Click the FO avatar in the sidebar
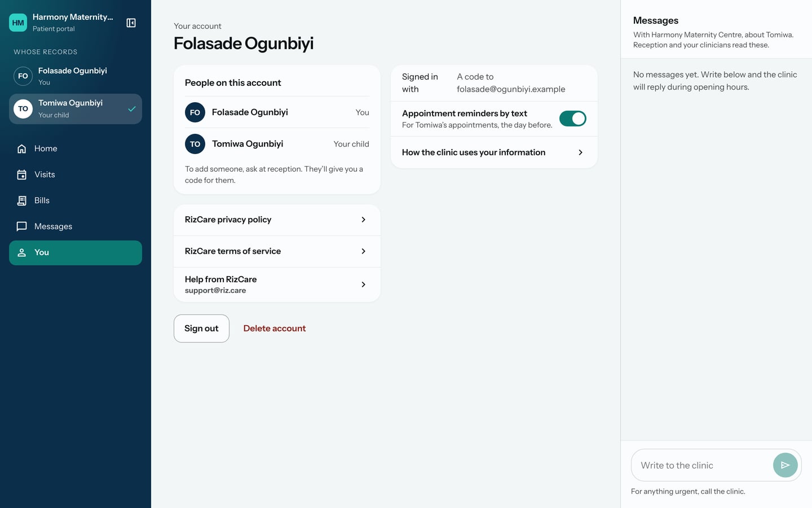812x508 pixels. pos(23,76)
